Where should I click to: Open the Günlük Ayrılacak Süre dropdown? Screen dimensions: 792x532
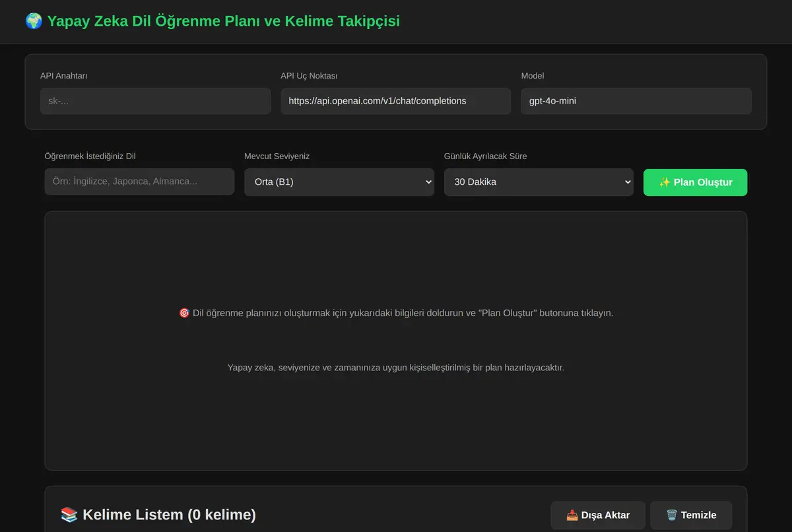click(539, 182)
